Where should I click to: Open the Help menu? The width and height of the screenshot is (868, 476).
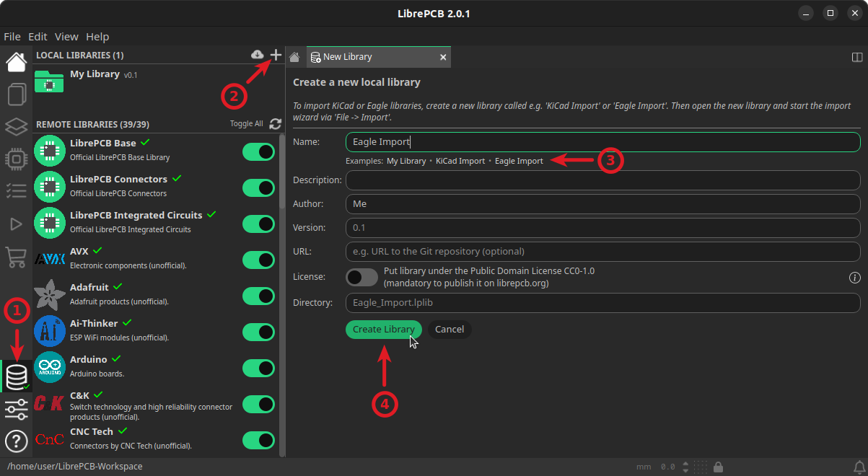[97, 37]
